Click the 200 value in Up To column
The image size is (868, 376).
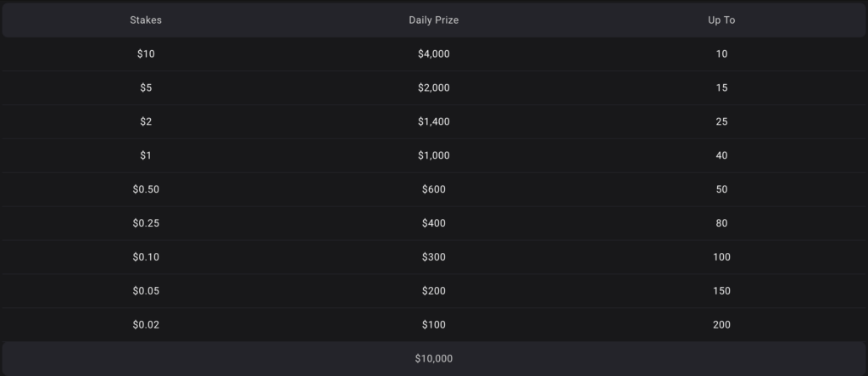click(721, 325)
